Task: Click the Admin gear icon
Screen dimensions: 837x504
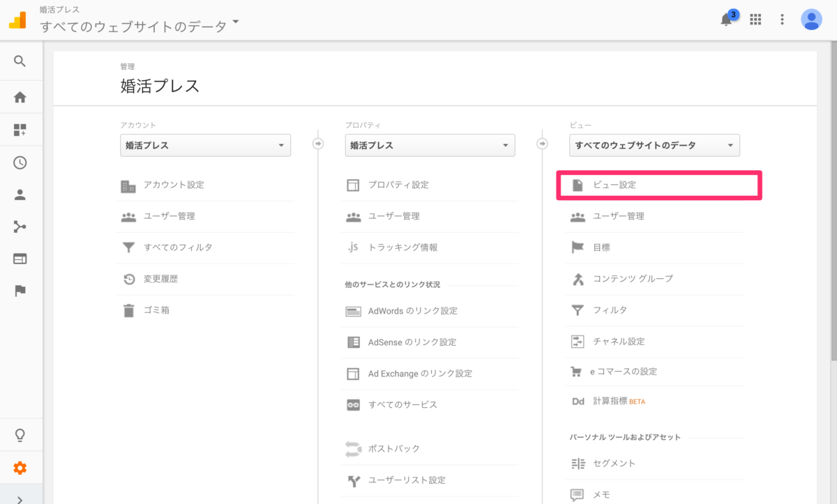Action: pyautogui.click(x=19, y=468)
